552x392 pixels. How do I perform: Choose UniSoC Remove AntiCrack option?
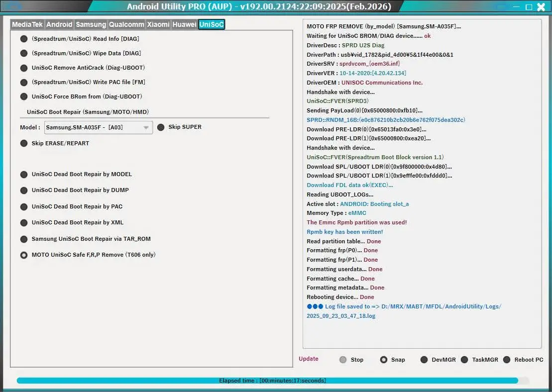click(x=24, y=68)
